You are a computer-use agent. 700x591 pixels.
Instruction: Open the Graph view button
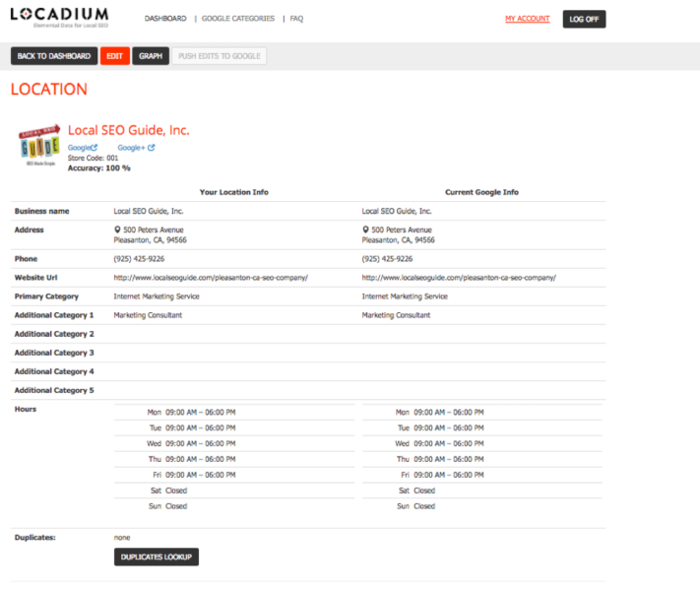click(151, 56)
